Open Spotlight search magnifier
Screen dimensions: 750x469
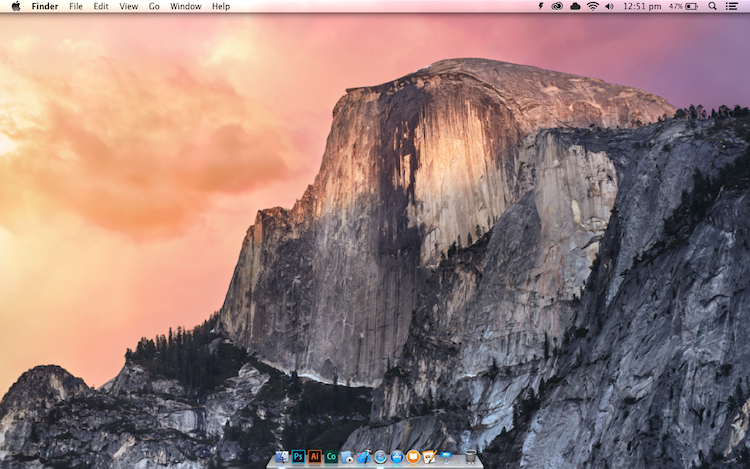click(712, 6)
